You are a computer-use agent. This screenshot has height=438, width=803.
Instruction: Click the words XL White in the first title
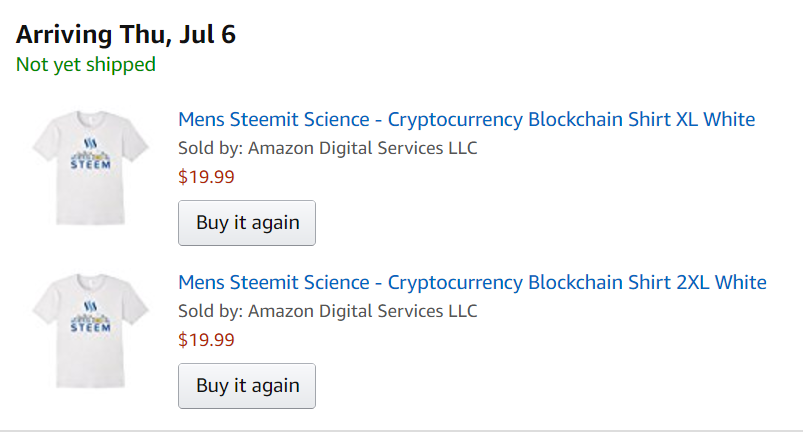coord(716,119)
